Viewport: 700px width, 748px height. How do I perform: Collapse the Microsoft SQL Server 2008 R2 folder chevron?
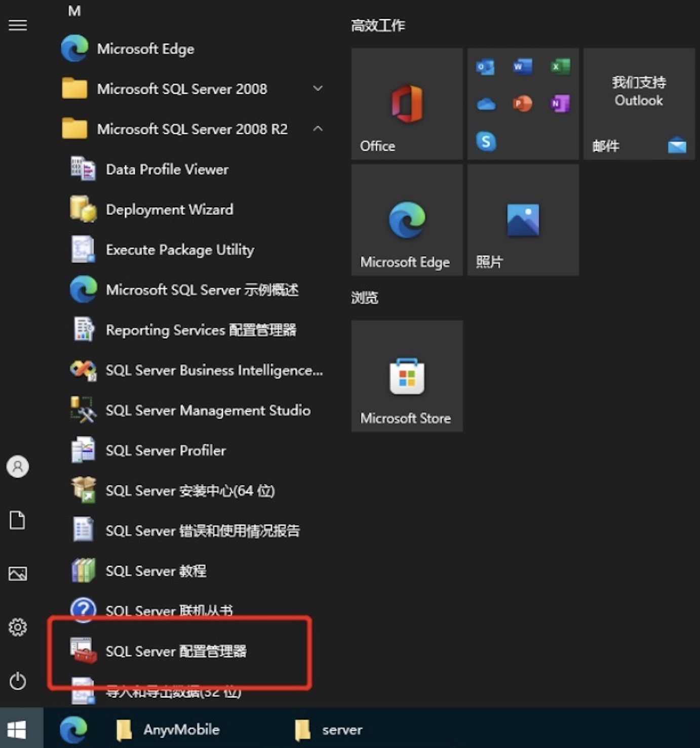click(x=318, y=129)
